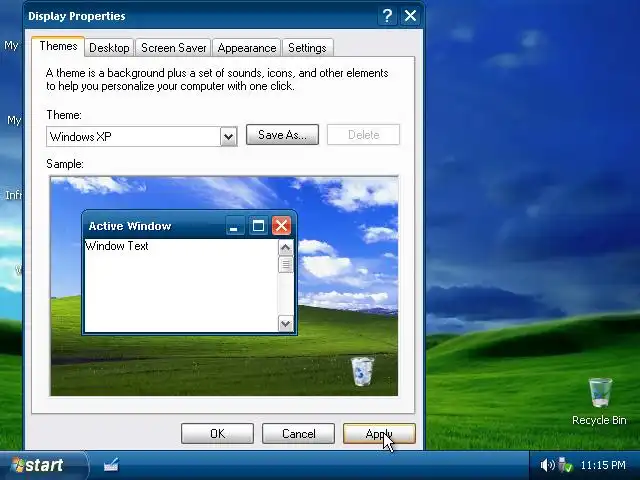Click the Cancel button
The image size is (640, 480).
point(298,433)
